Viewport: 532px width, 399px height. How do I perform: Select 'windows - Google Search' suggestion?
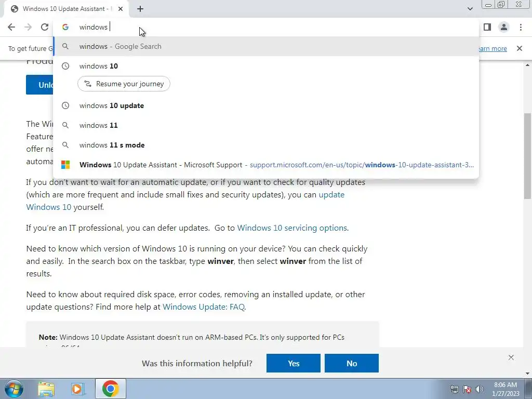click(x=266, y=46)
